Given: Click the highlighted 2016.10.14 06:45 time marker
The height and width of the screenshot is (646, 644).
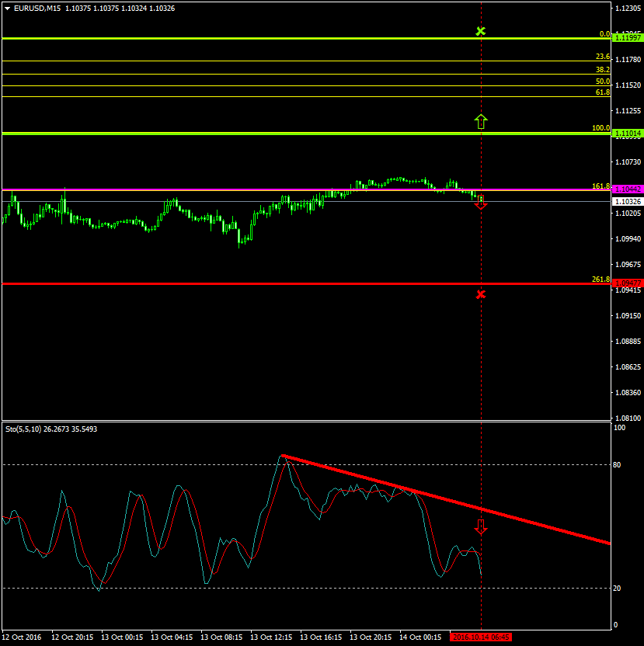Looking at the screenshot, I should pos(481,637).
